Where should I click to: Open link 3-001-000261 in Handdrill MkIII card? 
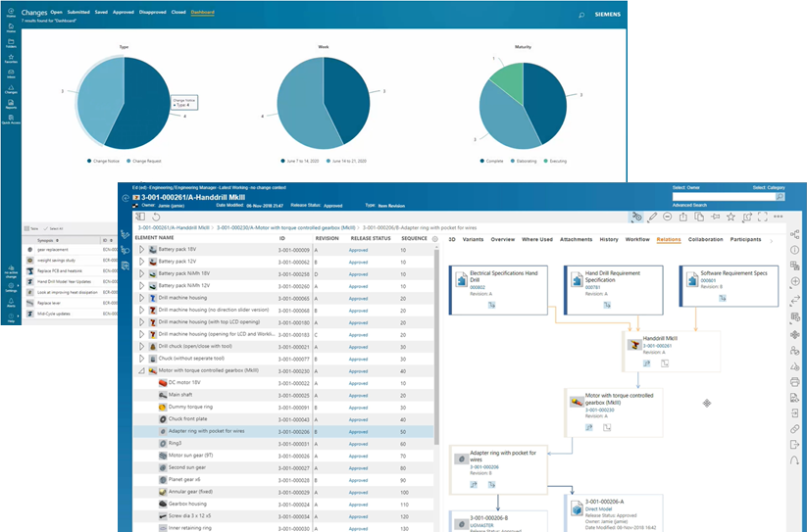(657, 346)
